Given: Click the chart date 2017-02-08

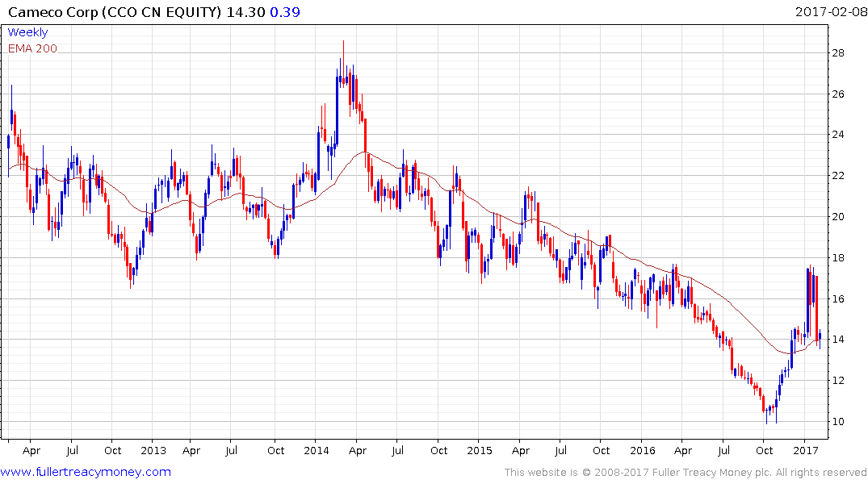Looking at the screenshot, I should pos(831,11).
